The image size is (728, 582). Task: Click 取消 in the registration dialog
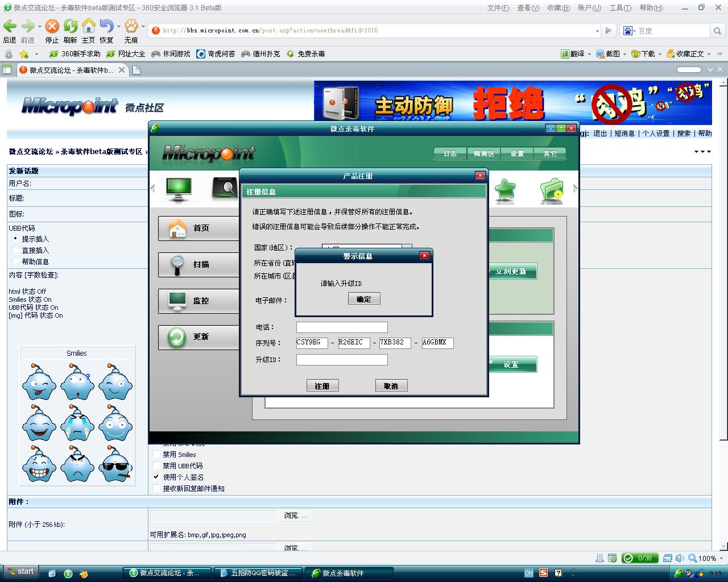(x=391, y=386)
